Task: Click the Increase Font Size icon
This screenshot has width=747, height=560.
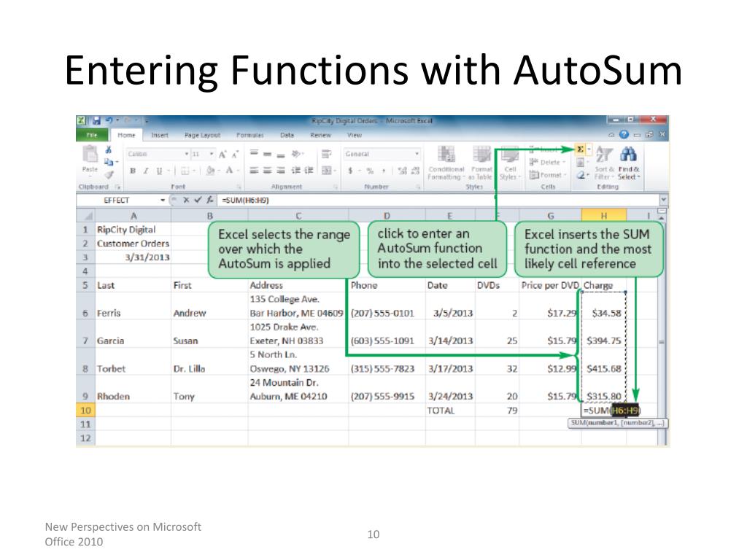Action: 222,155
